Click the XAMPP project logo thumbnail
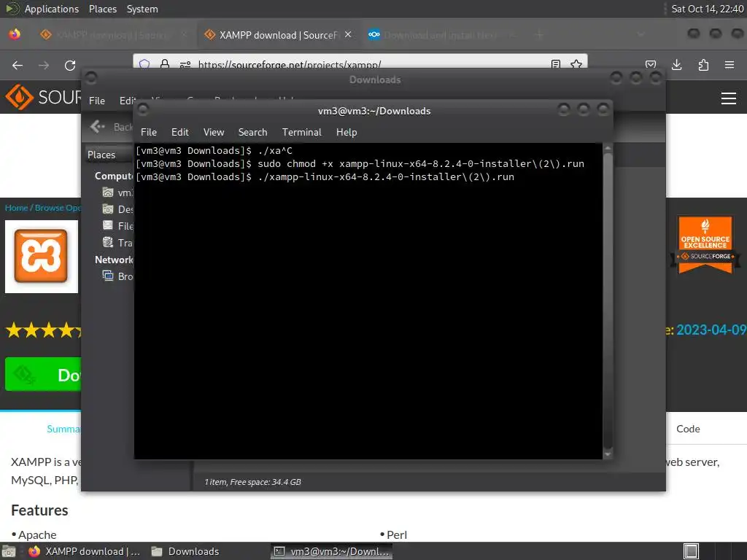This screenshot has width=747, height=560. coord(42,256)
